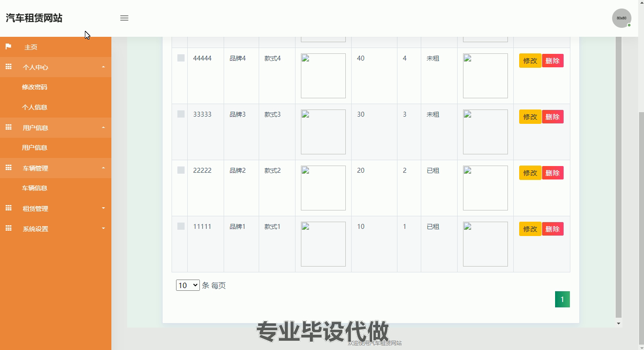Click first image thumbnail in row 33333

323,132
